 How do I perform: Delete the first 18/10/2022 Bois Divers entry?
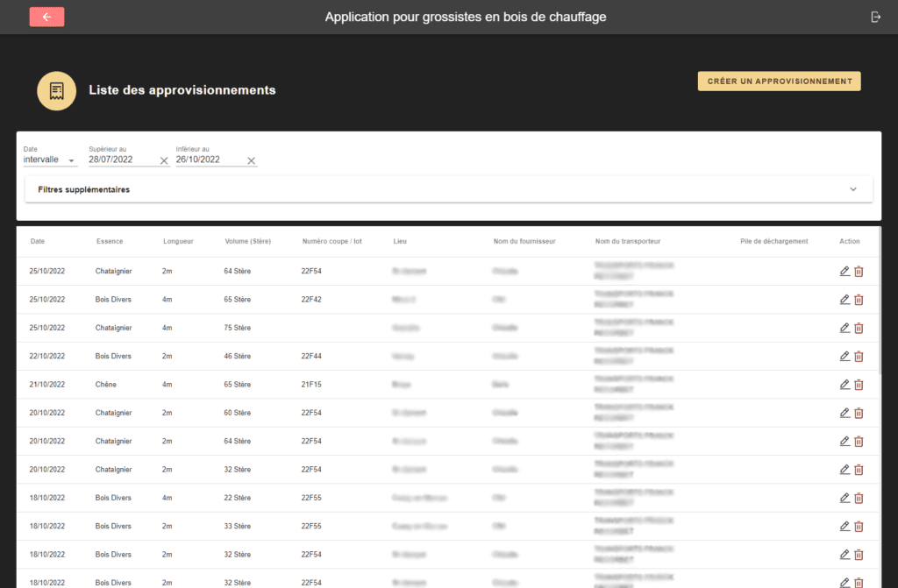[x=859, y=498]
